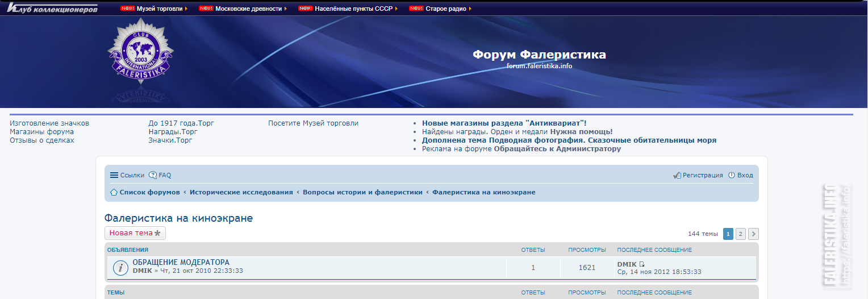Viewport: 868px width, 299px height.
Task: Click the announcement info icon beside ОБРАЩЕНИЕ МОДЕРАТОРА
Action: 120,268
